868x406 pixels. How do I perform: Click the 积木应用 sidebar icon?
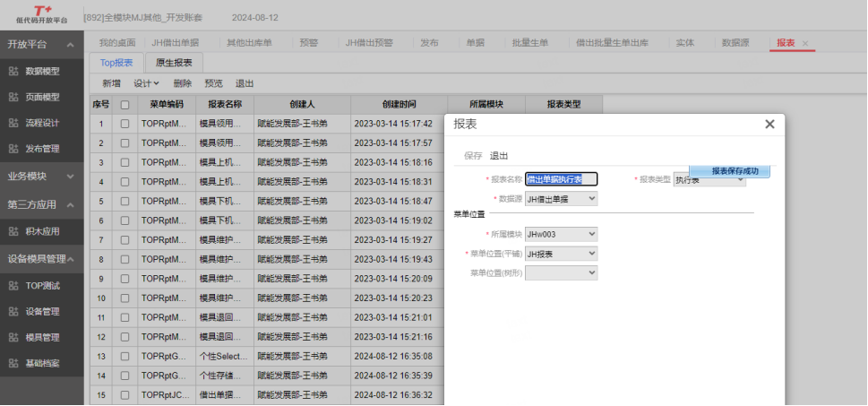click(13, 231)
